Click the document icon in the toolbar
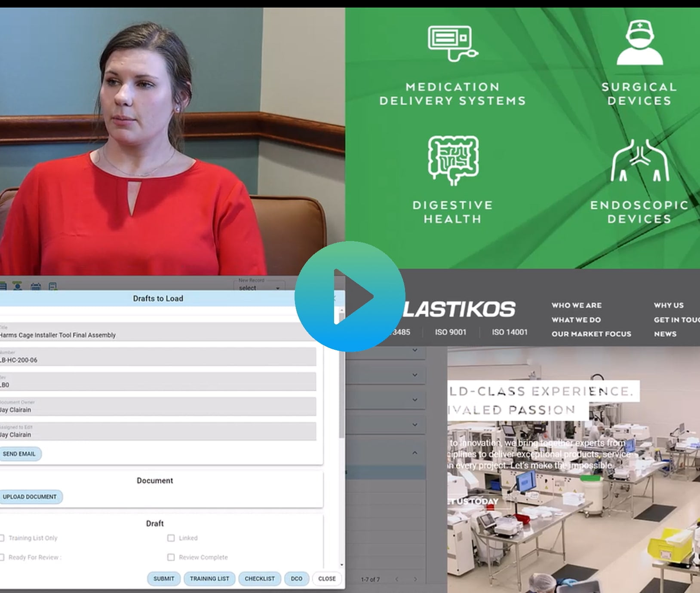The height and width of the screenshot is (593, 700). pyautogui.click(x=52, y=286)
